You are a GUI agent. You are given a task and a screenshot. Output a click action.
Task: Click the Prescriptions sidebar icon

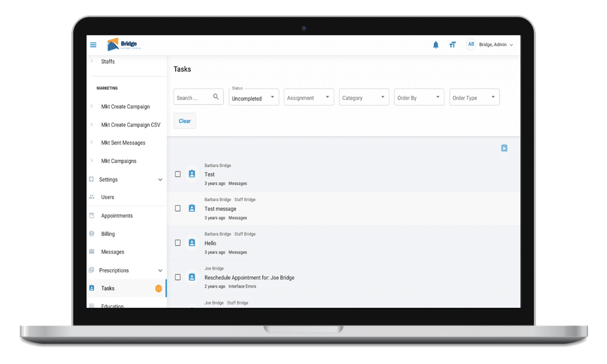(x=91, y=270)
